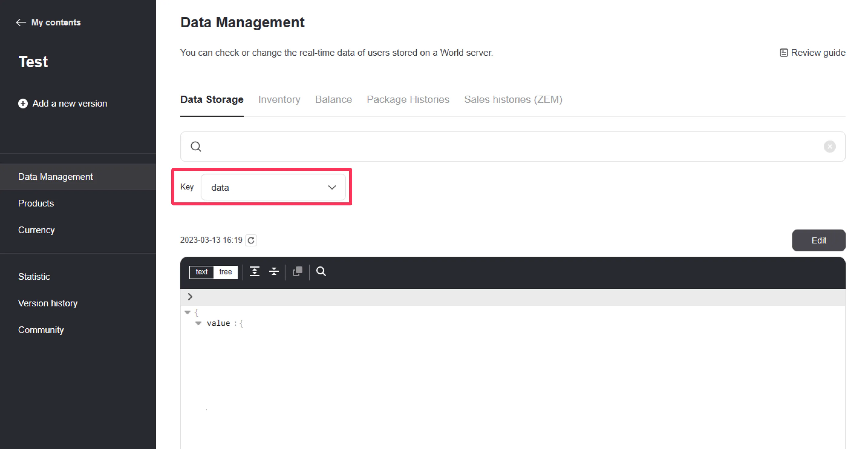Click the Review guide document icon
The height and width of the screenshot is (449, 868).
pyautogui.click(x=784, y=53)
